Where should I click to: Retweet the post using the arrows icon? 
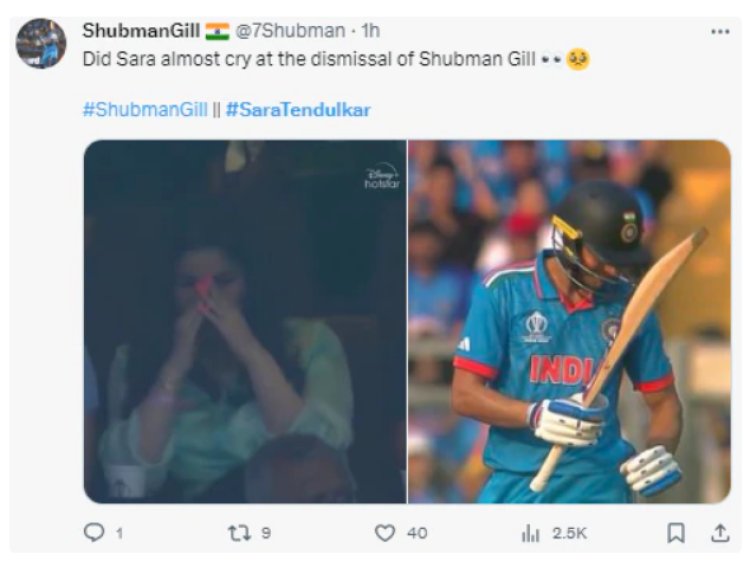click(239, 533)
